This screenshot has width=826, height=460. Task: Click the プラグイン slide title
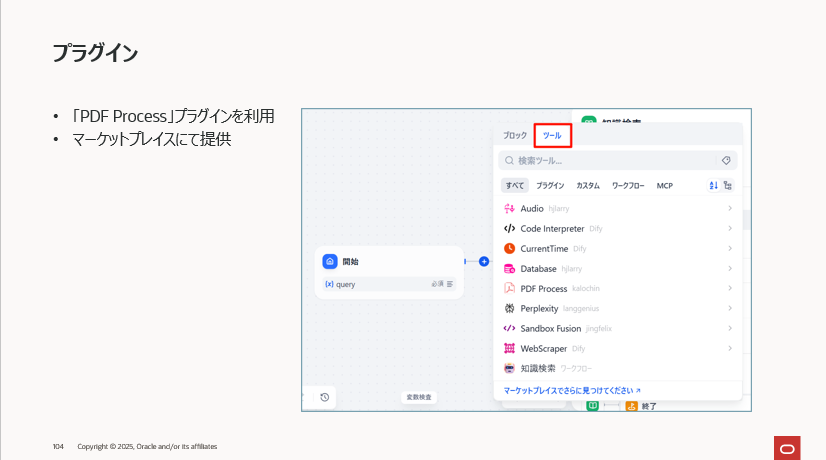coord(95,53)
